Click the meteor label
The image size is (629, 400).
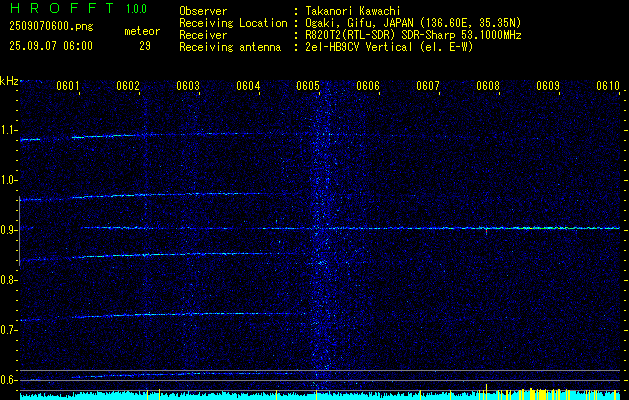pos(142,31)
